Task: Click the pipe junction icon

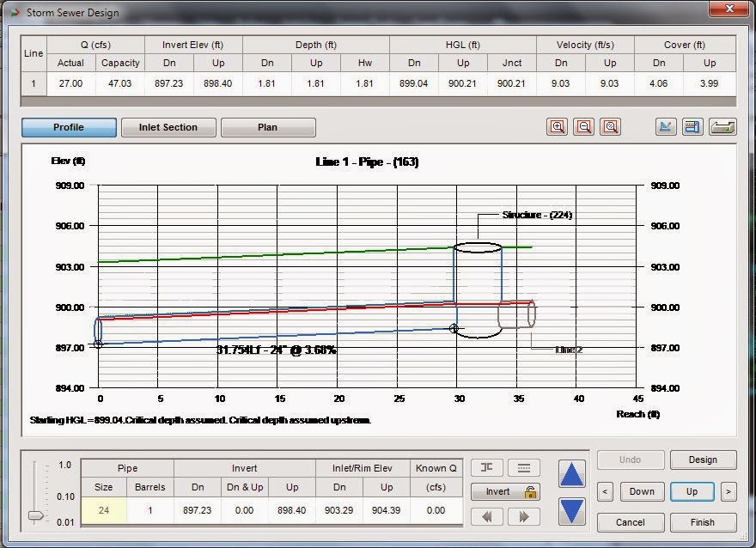Action: [x=487, y=467]
